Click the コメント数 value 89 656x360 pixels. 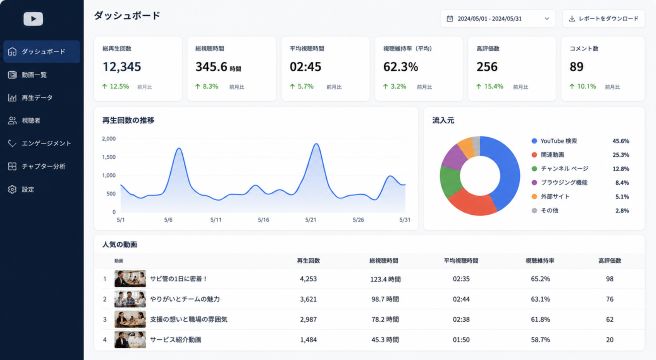tap(576, 67)
